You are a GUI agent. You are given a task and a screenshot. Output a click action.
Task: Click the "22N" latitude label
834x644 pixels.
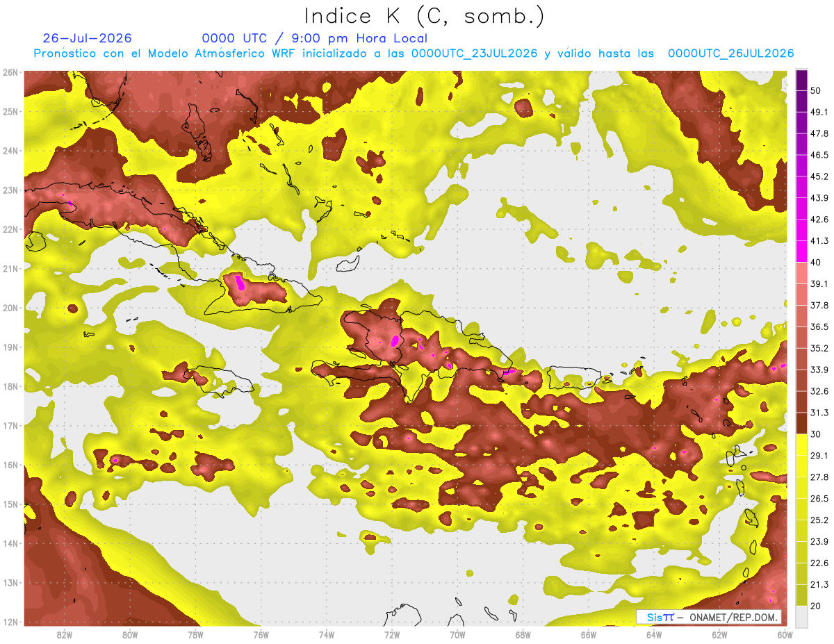pos(10,229)
